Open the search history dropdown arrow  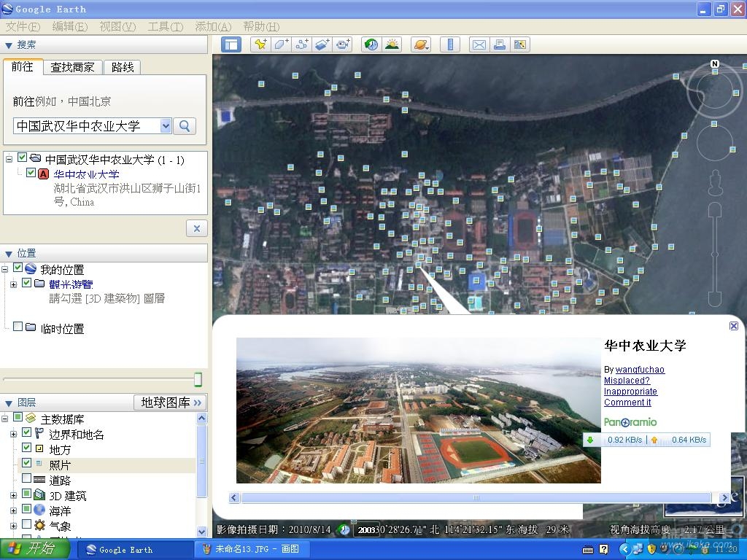point(166,126)
